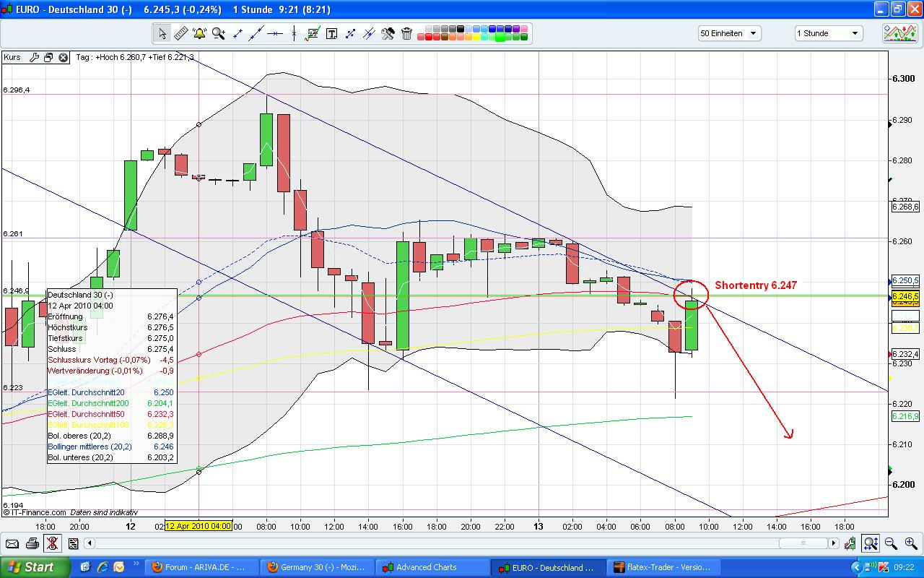The image size is (924, 578).
Task: Activate the magnifier zoom tool in toolbar
Action: tap(218, 33)
